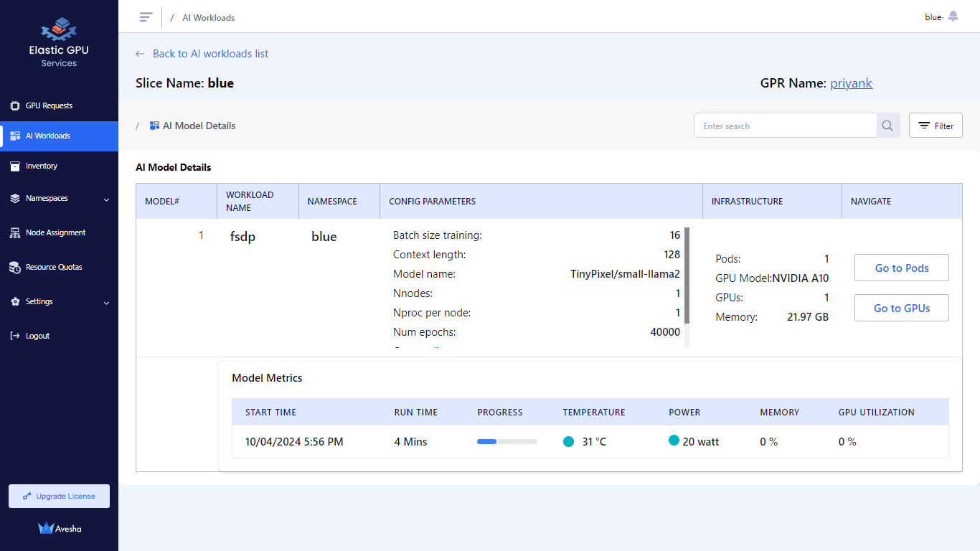This screenshot has height=551, width=980.
Task: Click the Model Metrics heading
Action: click(x=267, y=378)
